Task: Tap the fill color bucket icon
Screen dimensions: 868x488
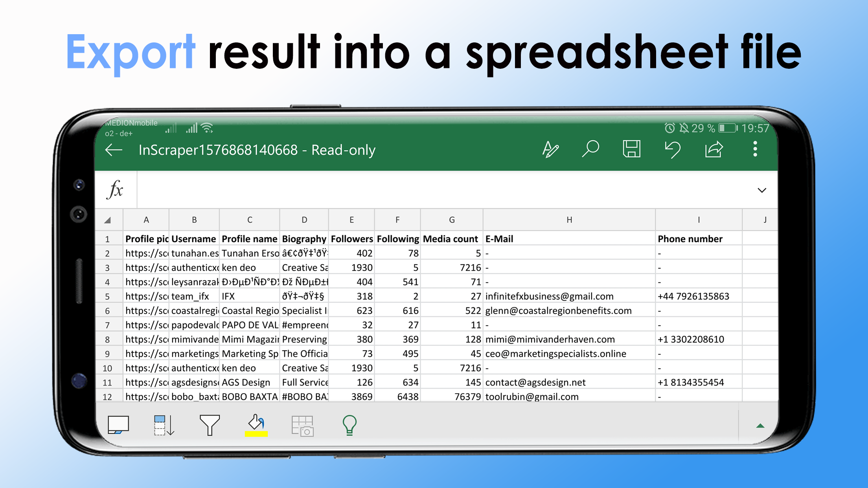Action: pyautogui.click(x=256, y=425)
